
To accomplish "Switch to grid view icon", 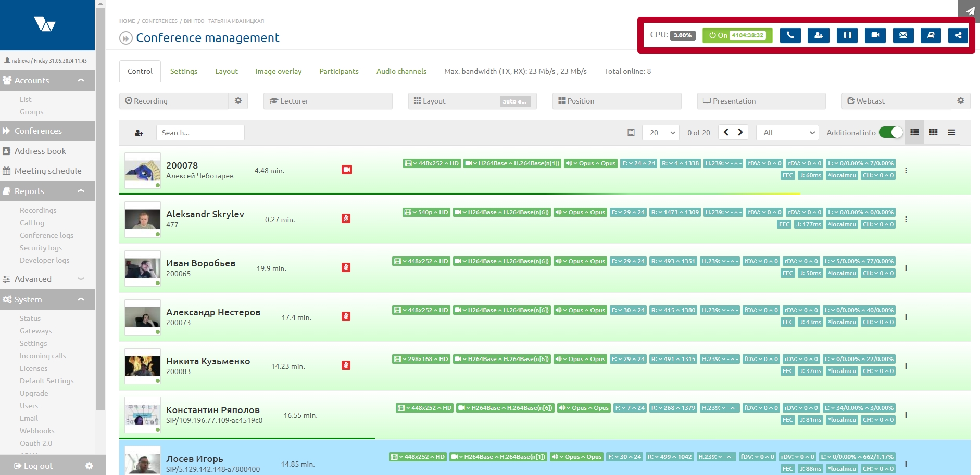I will pos(933,133).
